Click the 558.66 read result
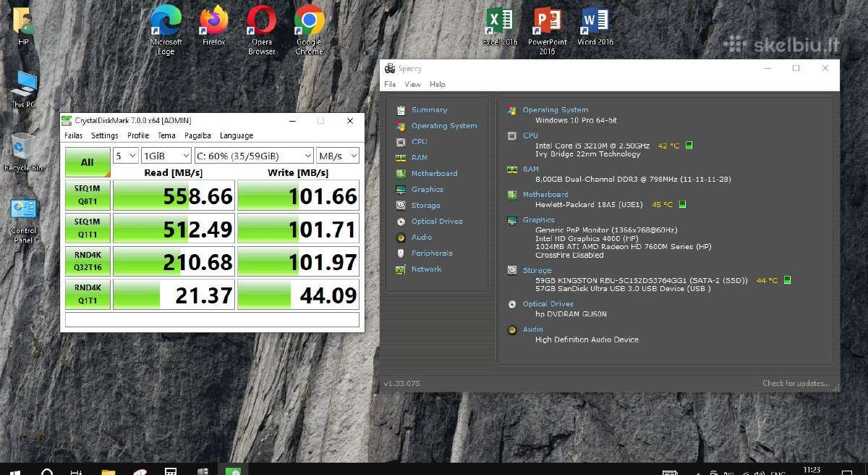This screenshot has width=868, height=475. tap(174, 196)
